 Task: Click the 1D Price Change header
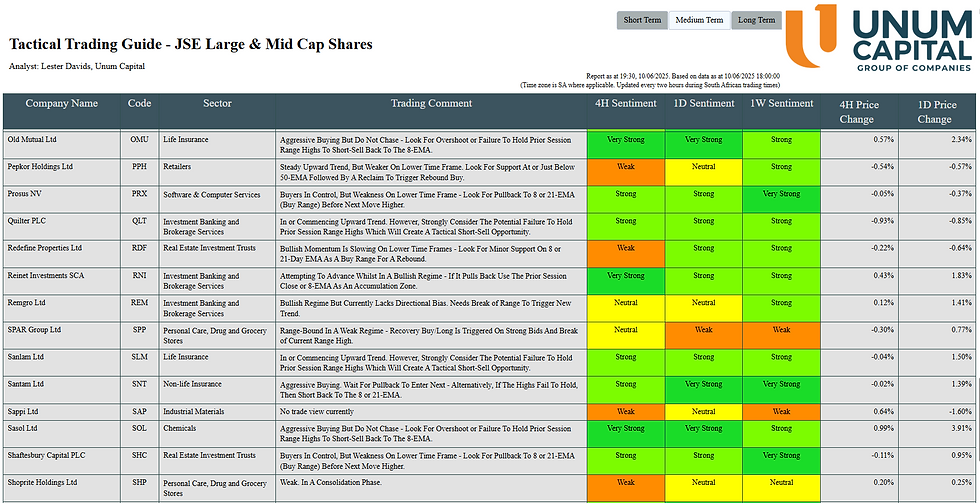pyautogui.click(x=935, y=112)
